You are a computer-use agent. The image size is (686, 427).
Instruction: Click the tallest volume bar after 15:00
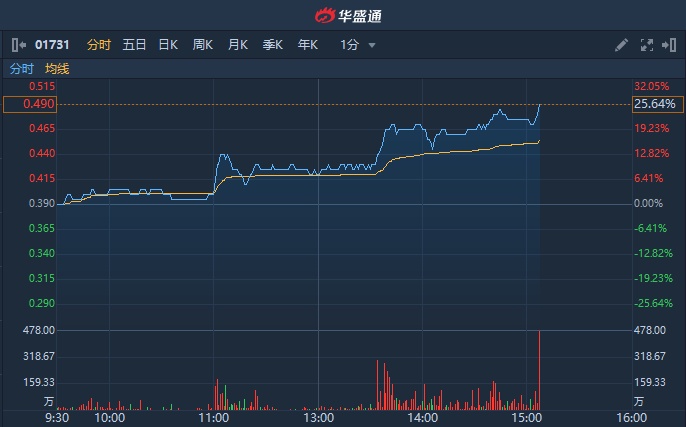539,370
